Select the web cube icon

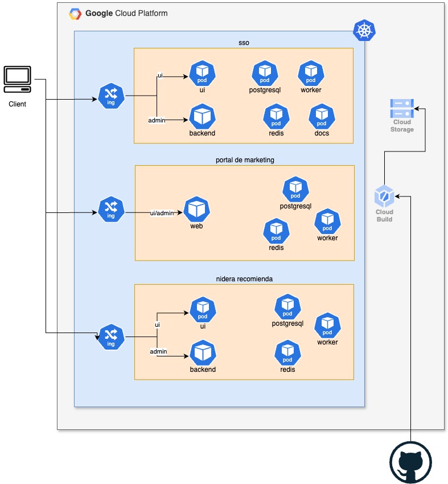(196, 210)
